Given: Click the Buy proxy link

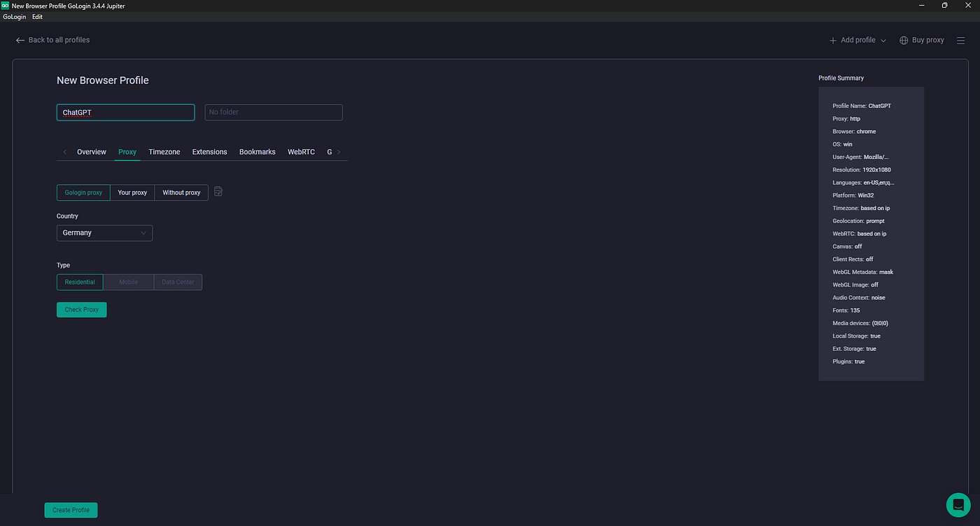Looking at the screenshot, I should click(928, 40).
